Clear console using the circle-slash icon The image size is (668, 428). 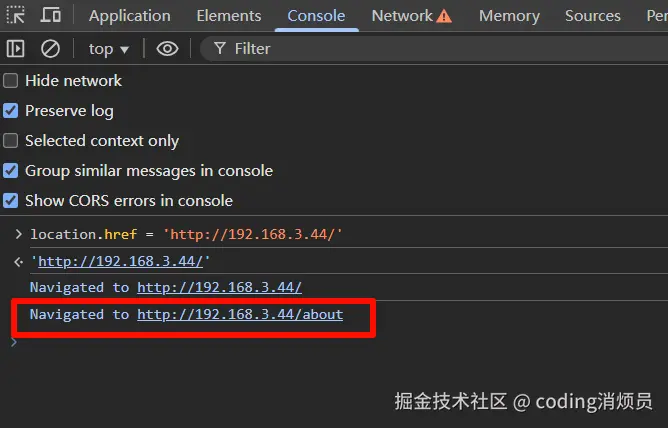click(x=50, y=48)
